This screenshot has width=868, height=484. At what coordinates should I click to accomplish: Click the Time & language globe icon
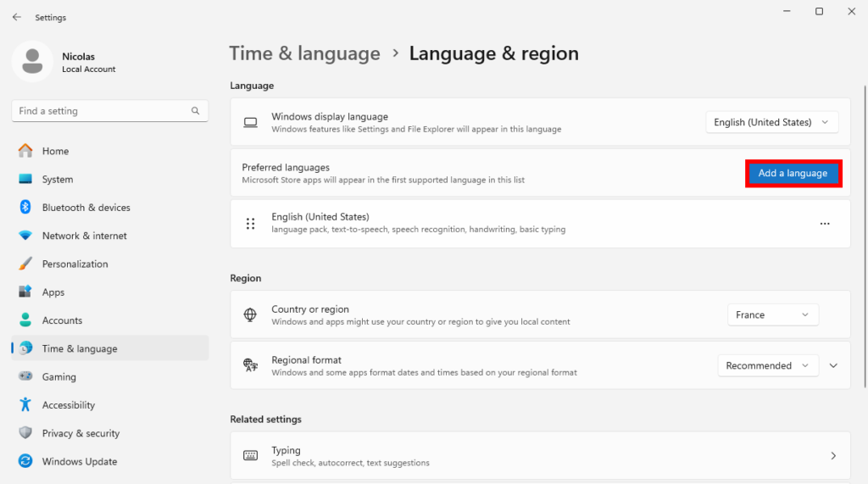pos(25,348)
